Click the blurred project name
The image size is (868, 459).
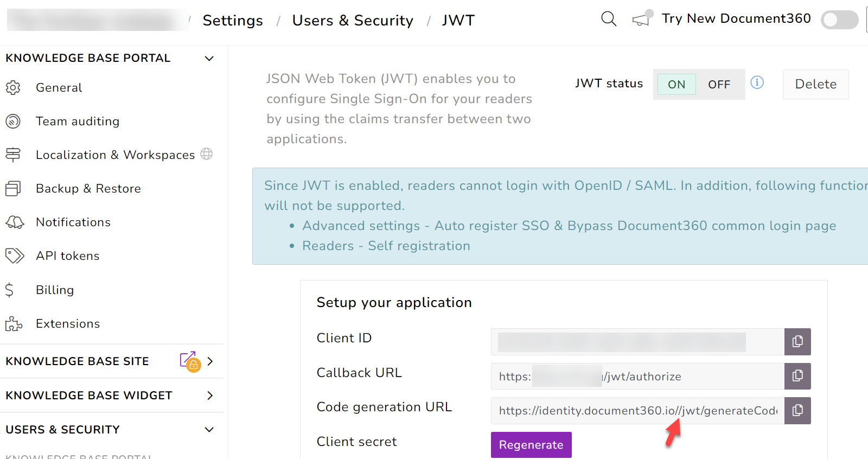(x=98, y=20)
